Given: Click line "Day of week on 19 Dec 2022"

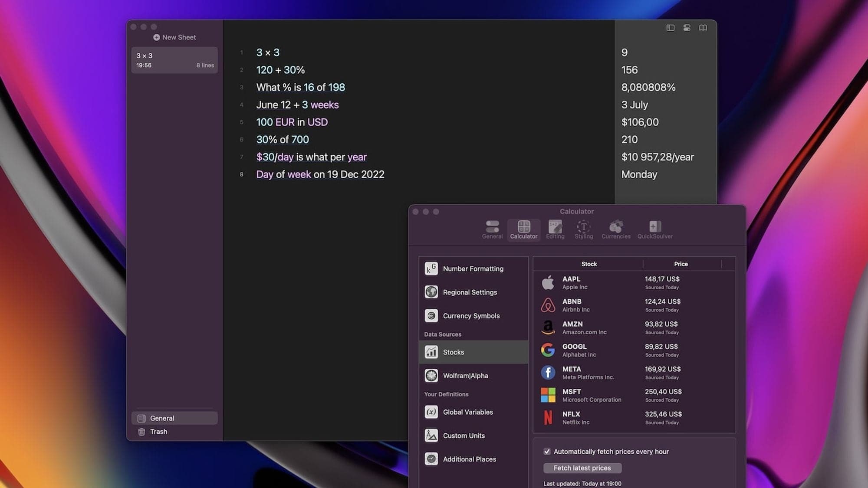Looking at the screenshot, I should coord(320,174).
